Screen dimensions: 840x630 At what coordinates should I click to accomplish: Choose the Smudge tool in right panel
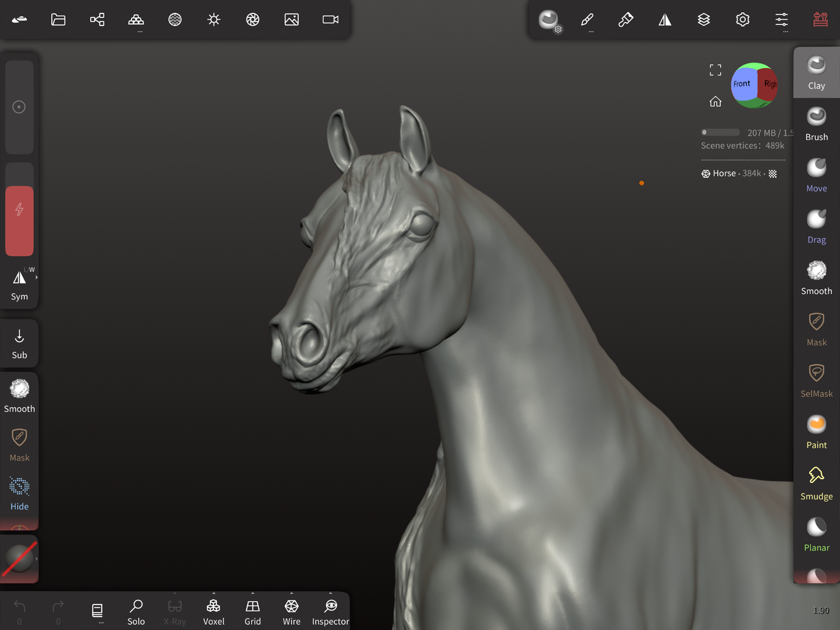tap(816, 483)
